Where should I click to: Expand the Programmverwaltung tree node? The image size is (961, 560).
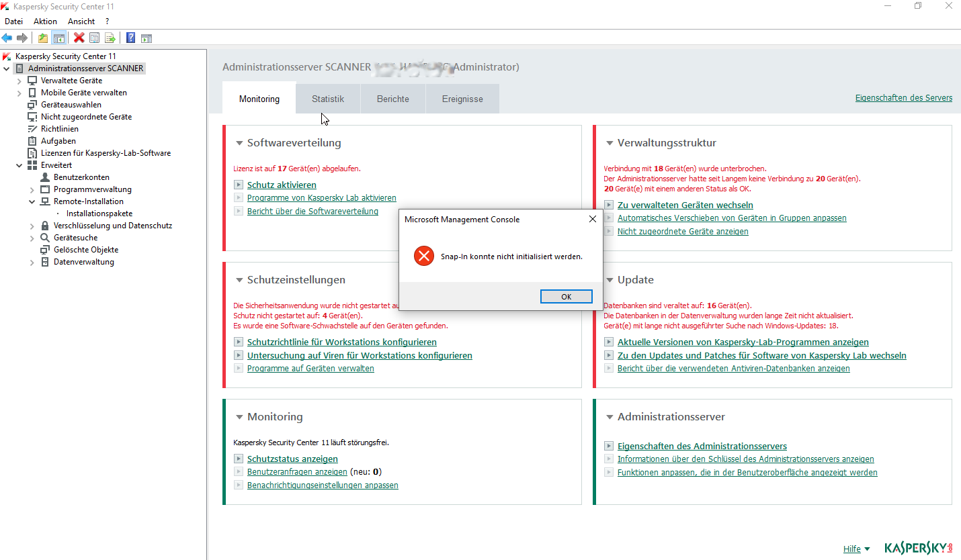(32, 189)
